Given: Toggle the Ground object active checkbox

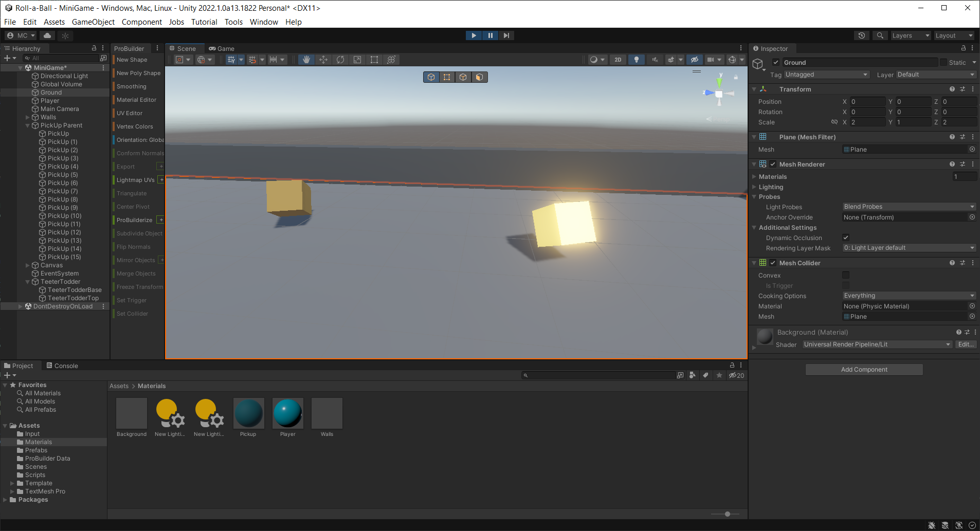Looking at the screenshot, I should tap(776, 62).
